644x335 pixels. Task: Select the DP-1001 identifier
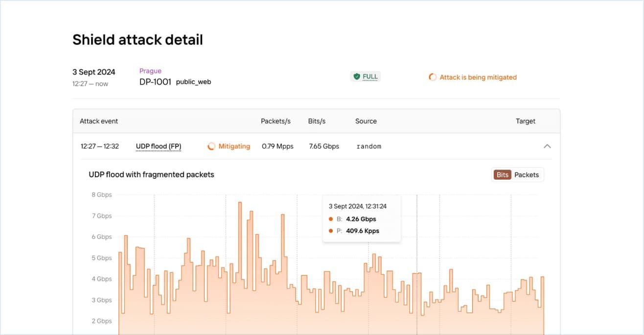click(x=155, y=82)
